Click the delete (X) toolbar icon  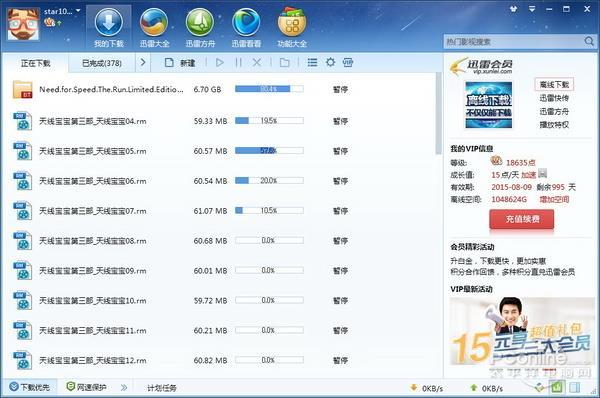[257, 62]
